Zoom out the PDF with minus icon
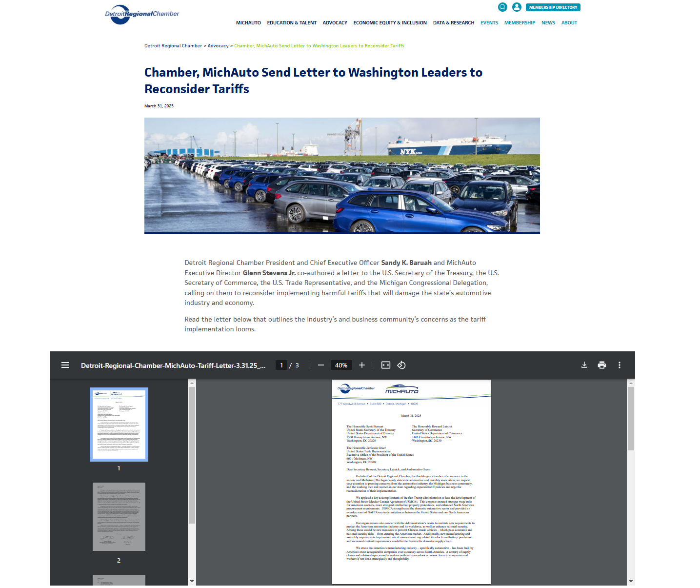 tap(321, 365)
